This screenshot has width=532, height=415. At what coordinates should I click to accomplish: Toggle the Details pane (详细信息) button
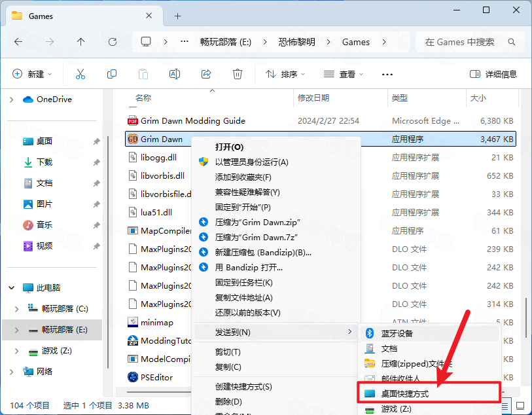pyautogui.click(x=493, y=73)
